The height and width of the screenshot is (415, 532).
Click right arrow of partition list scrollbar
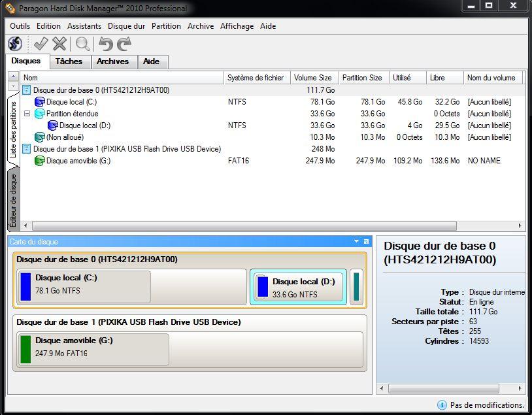[520, 225]
